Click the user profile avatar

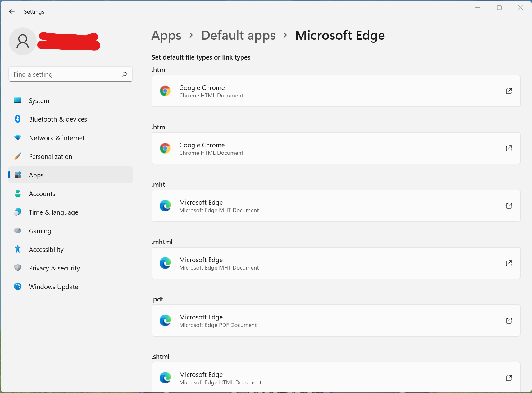tap(23, 41)
